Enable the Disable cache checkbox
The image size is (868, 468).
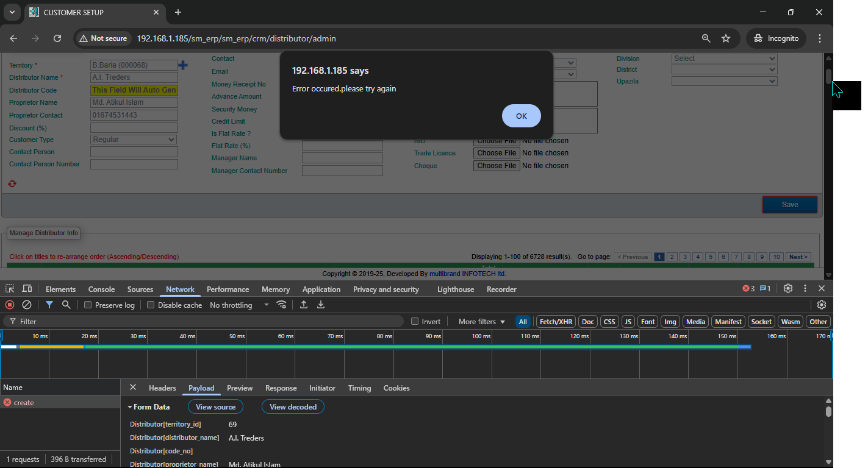151,305
